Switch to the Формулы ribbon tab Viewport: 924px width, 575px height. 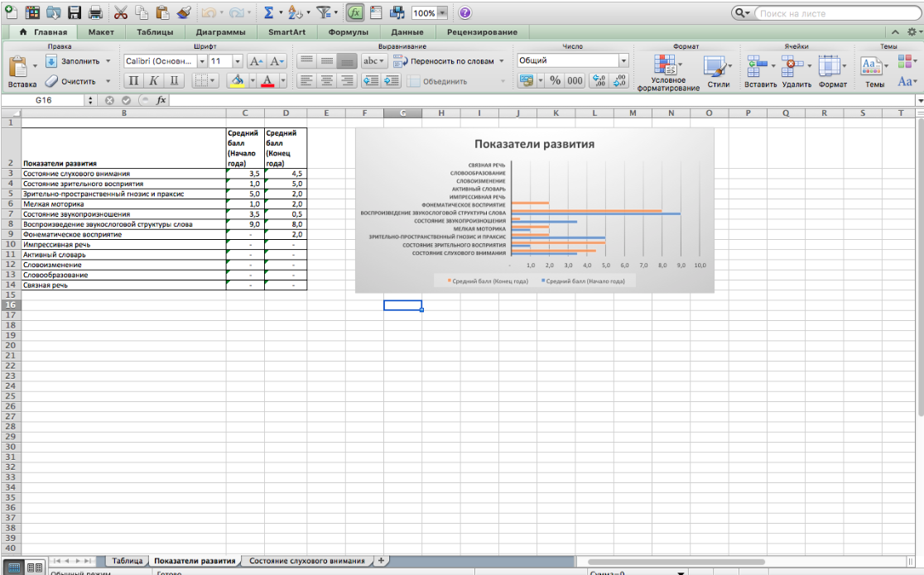[x=348, y=32]
